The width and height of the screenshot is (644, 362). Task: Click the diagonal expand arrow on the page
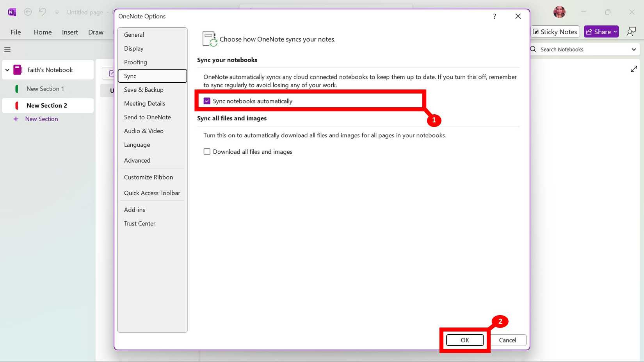point(633,69)
